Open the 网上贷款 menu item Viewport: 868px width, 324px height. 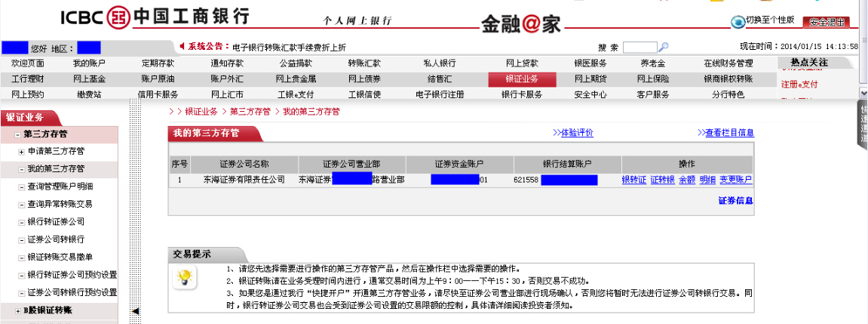tap(521, 63)
